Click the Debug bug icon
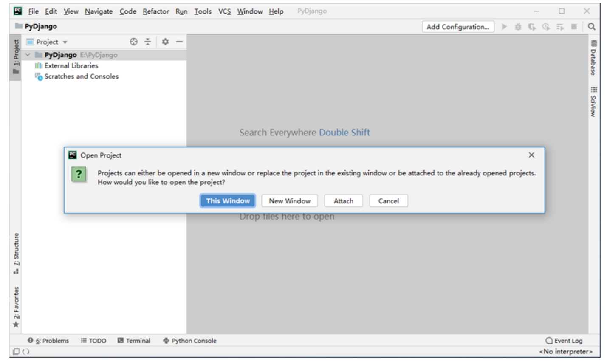Screen dimensions: 607x364 click(518, 27)
